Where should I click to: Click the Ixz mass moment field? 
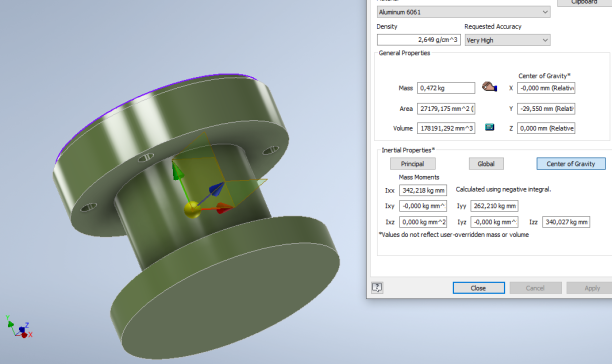click(423, 222)
